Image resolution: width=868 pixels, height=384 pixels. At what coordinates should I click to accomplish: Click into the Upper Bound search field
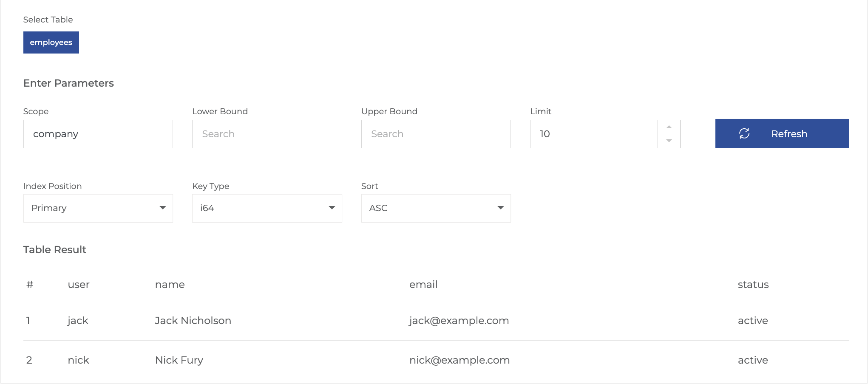pos(436,134)
